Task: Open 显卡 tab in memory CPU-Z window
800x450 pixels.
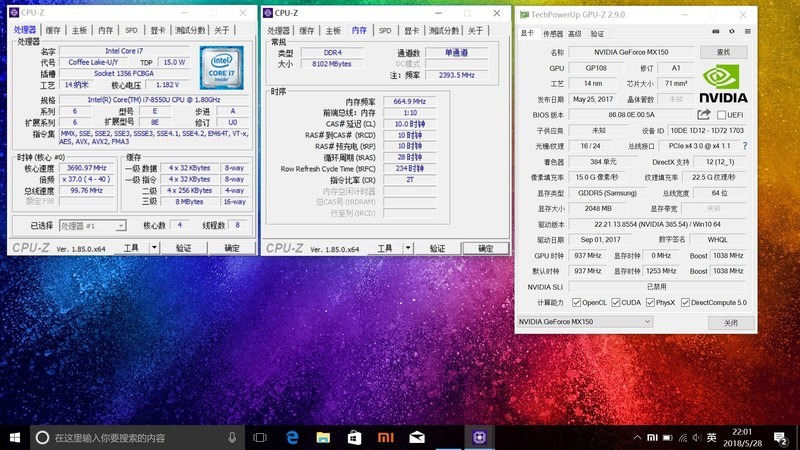Action: pos(411,31)
